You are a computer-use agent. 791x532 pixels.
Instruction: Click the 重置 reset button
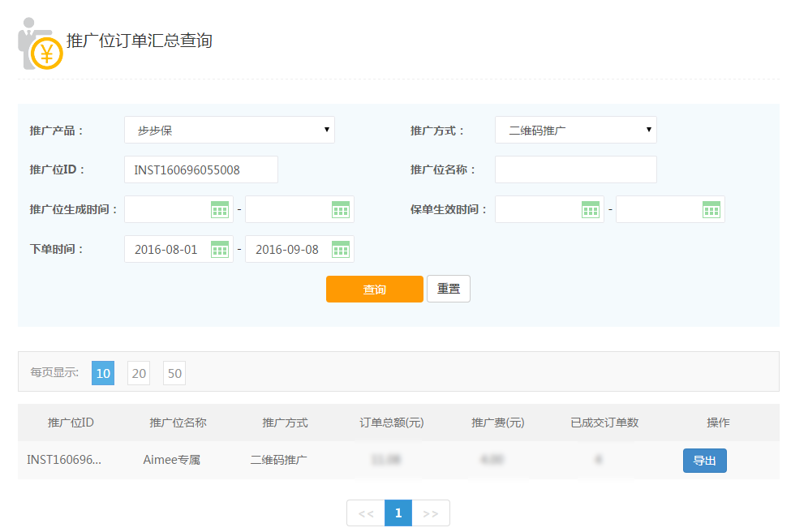point(449,289)
